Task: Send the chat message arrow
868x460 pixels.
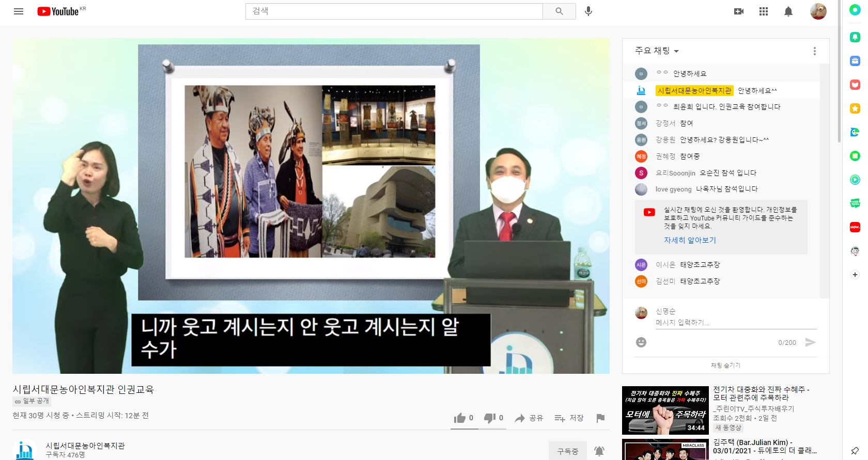Action: [x=811, y=342]
